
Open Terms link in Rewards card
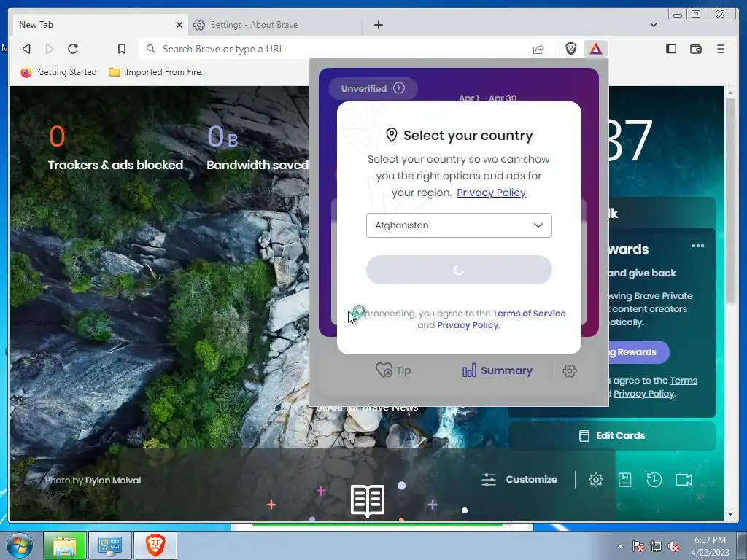[x=683, y=381]
